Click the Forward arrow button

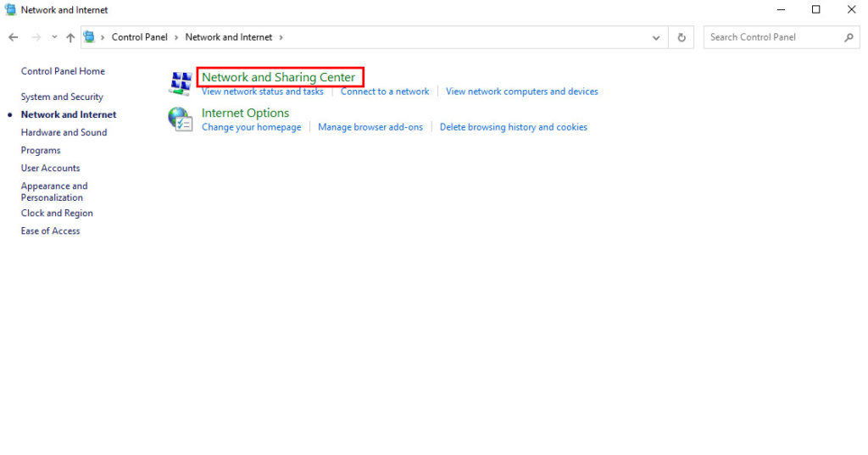coord(36,37)
